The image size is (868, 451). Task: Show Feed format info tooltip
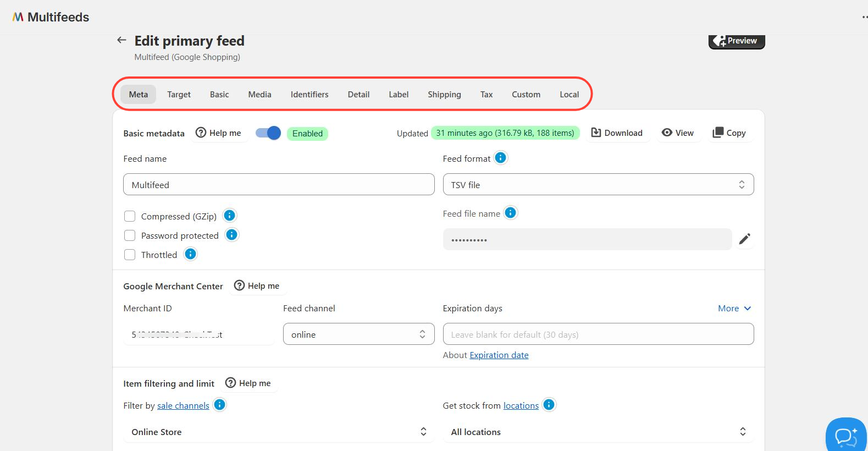[501, 158]
